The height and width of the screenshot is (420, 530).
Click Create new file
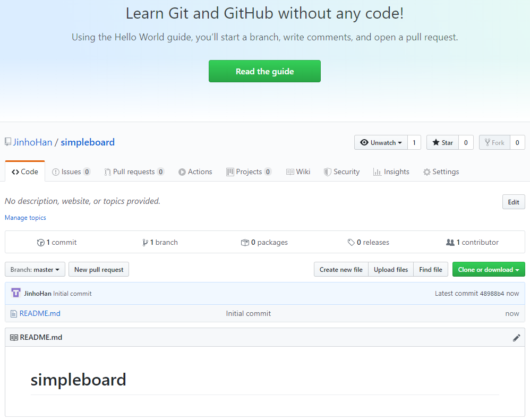pyautogui.click(x=341, y=269)
